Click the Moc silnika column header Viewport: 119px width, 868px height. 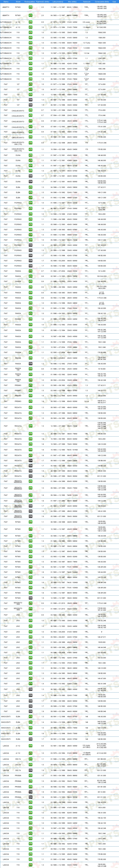(72, 2)
